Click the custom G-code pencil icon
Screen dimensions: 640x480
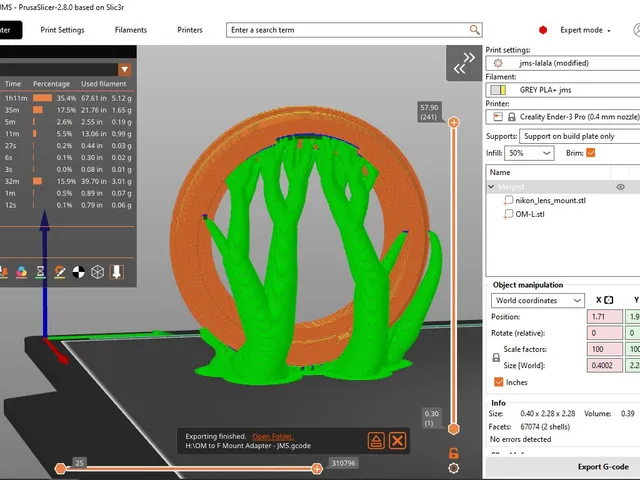point(60,272)
